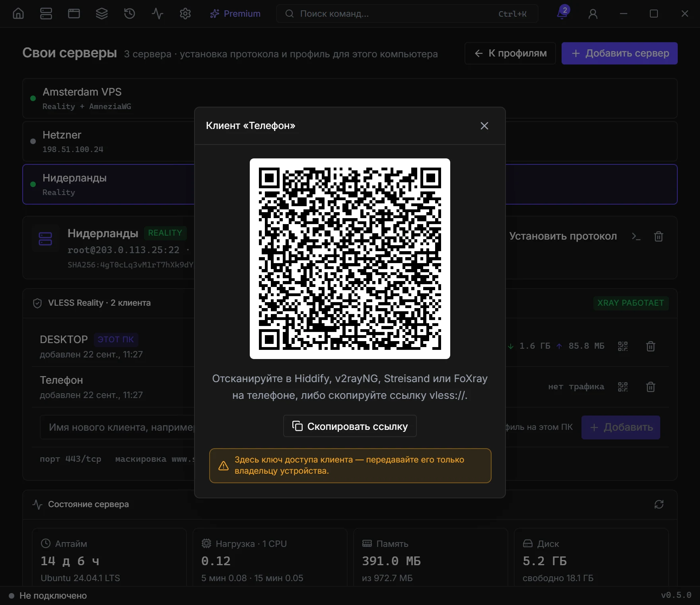
Task: Open notifications bell with badge 2
Action: [x=562, y=14]
